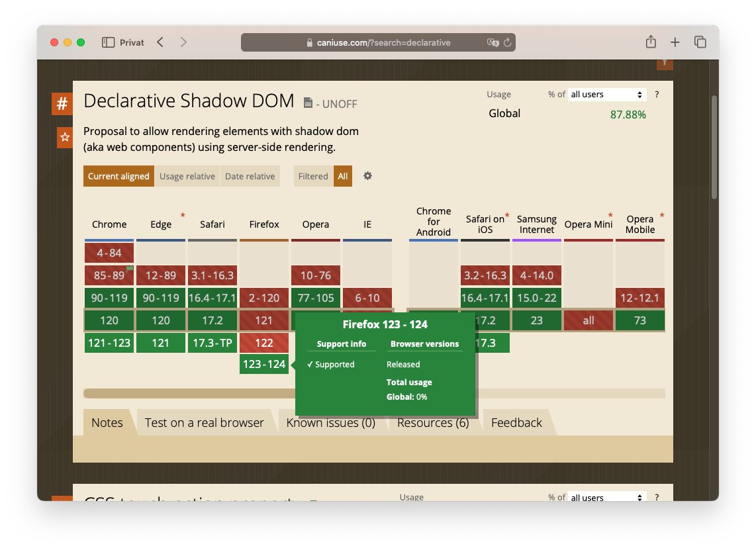Select Chrome 121-123 version cell
The width and height of the screenshot is (756, 550).
pos(109,343)
